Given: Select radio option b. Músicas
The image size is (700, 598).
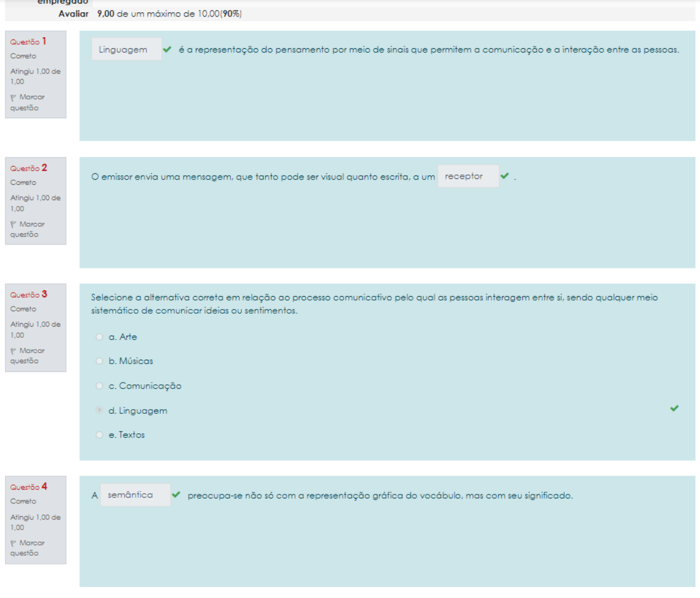Looking at the screenshot, I should [99, 361].
